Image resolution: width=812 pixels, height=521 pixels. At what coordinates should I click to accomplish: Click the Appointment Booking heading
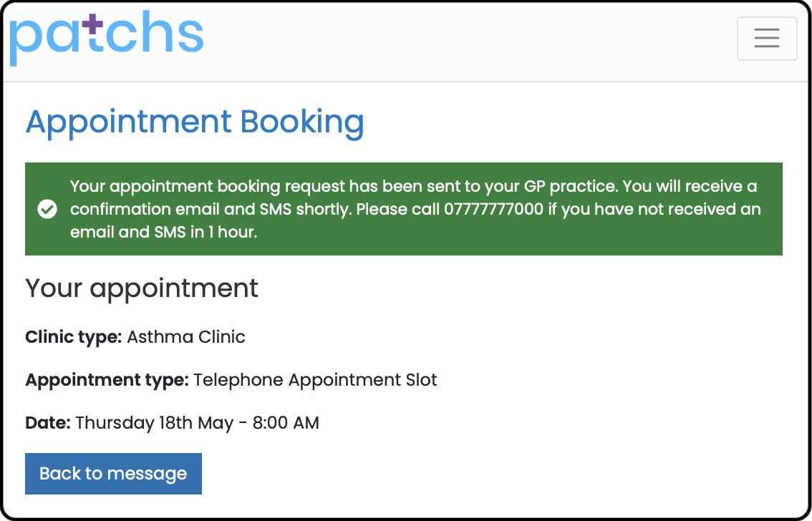(195, 122)
